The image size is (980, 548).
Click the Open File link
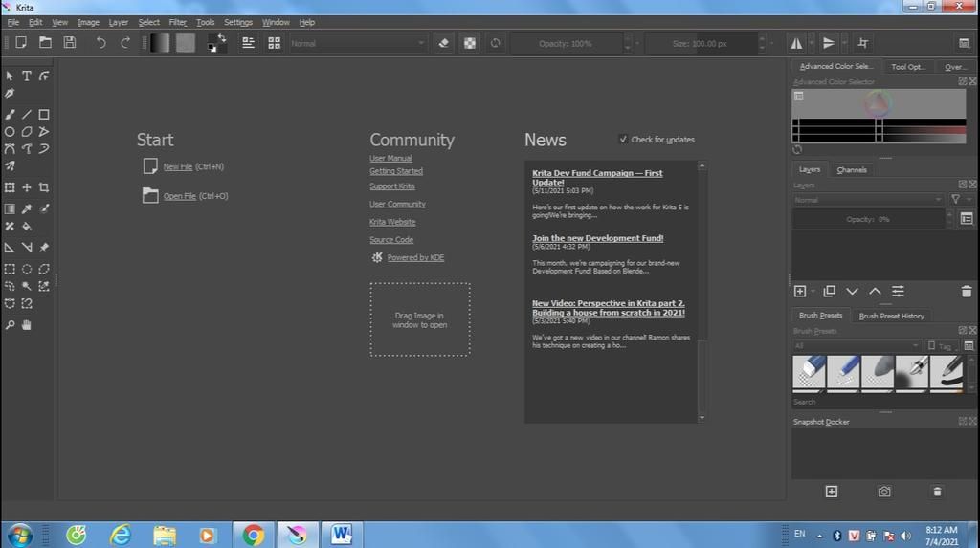click(x=179, y=196)
